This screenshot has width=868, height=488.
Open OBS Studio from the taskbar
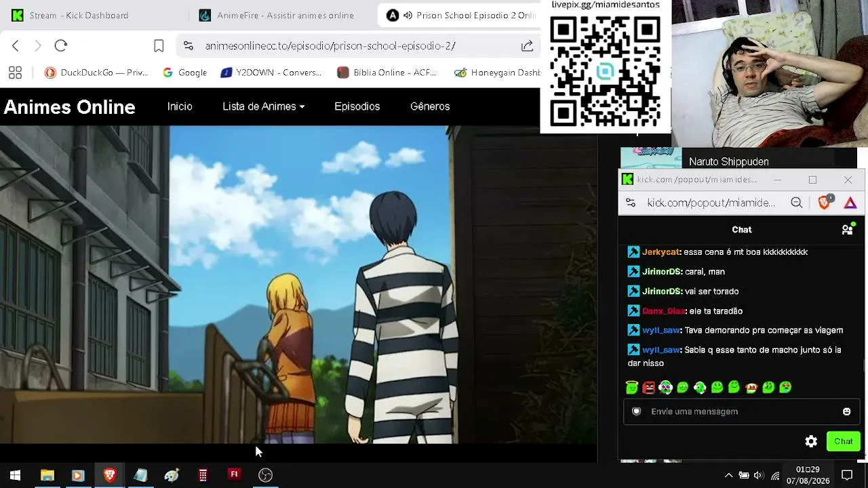[265, 475]
